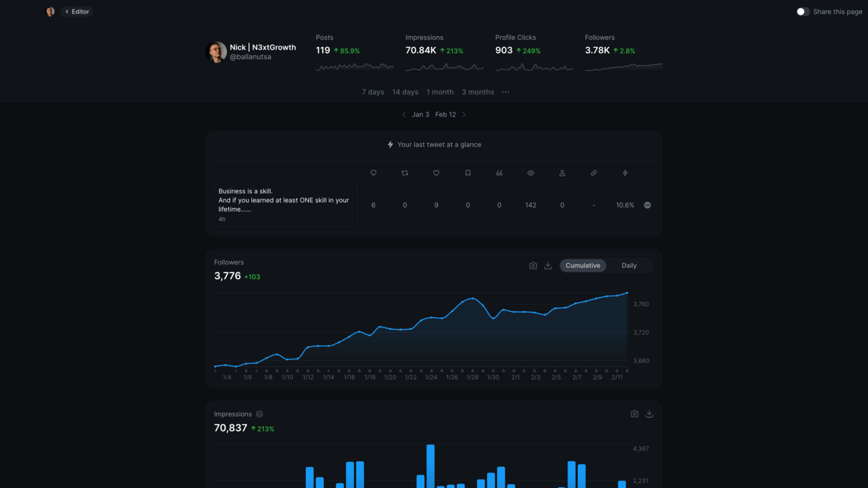The height and width of the screenshot is (488, 868).
Task: Select the 3 months range
Action: click(x=478, y=92)
